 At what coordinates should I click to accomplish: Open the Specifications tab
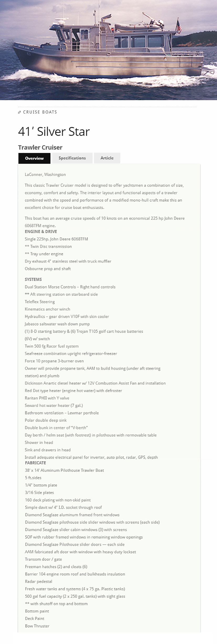(x=72, y=158)
